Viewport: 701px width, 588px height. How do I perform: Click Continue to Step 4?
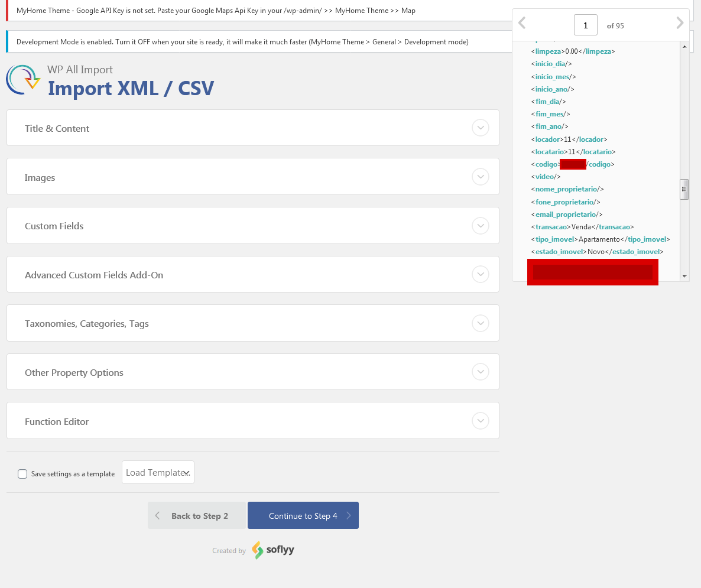coord(303,515)
